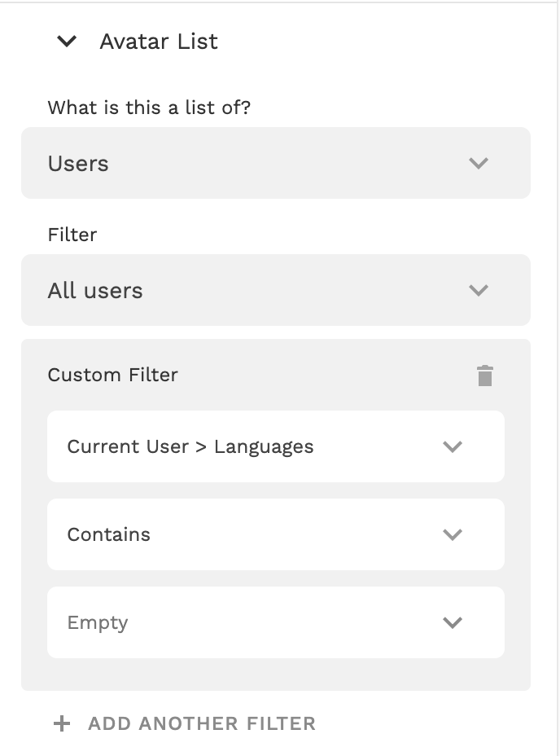The height and width of the screenshot is (756, 560).
Task: Click the chevron arrow in the Empty field
Action: pyautogui.click(x=453, y=622)
